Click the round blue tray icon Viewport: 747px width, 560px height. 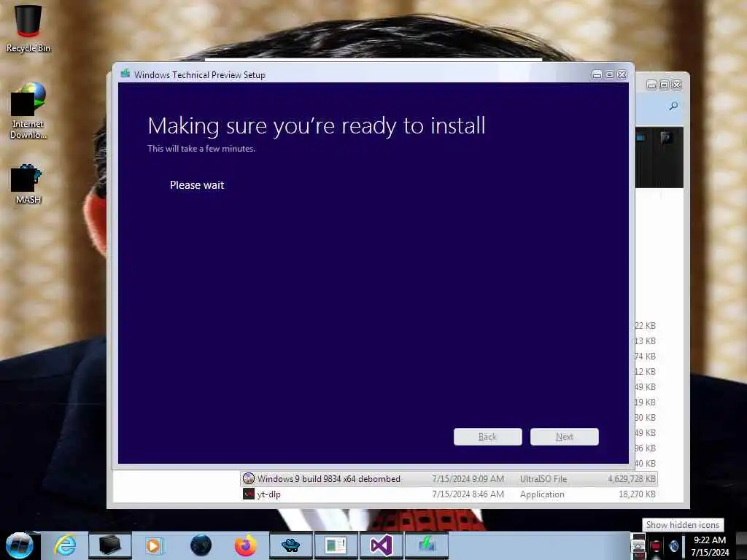(x=673, y=545)
